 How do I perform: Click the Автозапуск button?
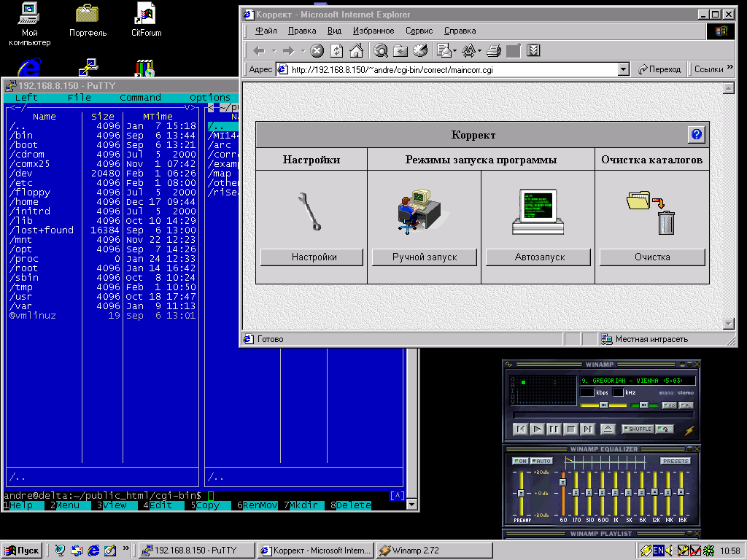[x=538, y=257]
